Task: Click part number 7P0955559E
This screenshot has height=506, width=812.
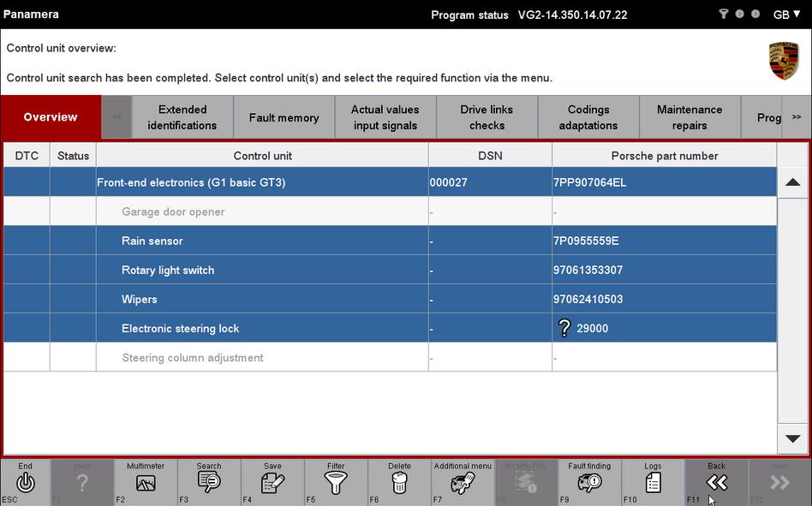Action: pos(586,241)
